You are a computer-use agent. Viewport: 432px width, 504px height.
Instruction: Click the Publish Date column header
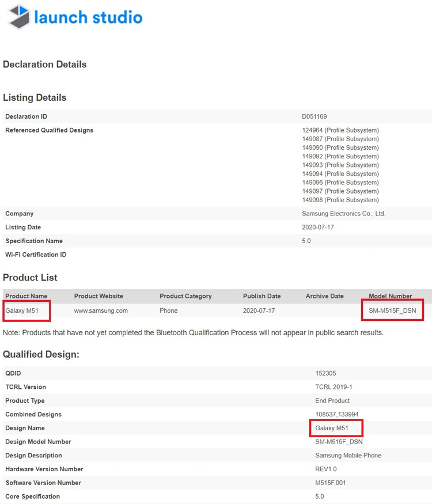[262, 296]
